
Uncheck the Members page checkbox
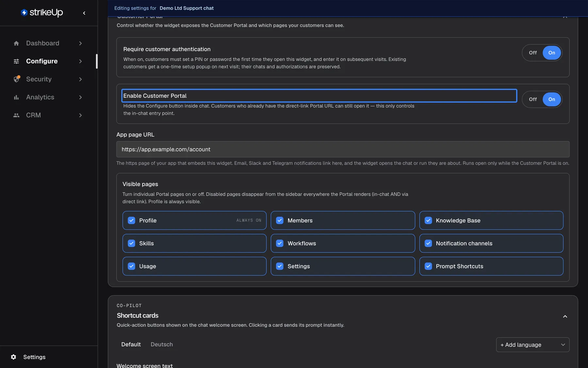point(280,220)
